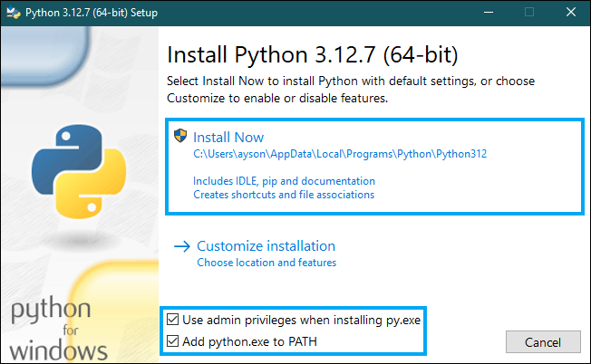Click the default install path under Install Now

(x=340, y=154)
